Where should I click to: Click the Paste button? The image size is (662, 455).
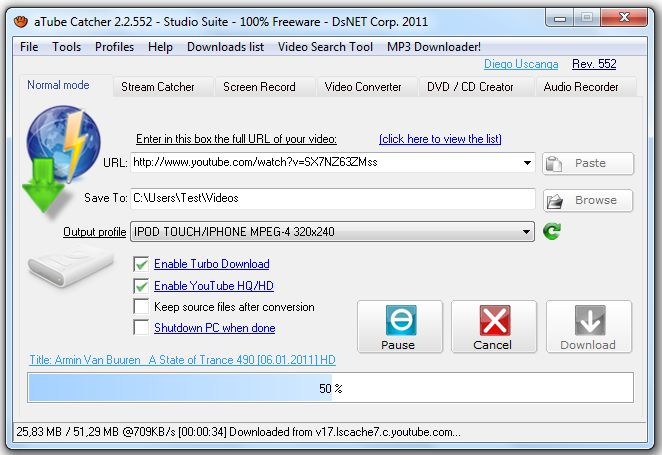click(x=588, y=163)
